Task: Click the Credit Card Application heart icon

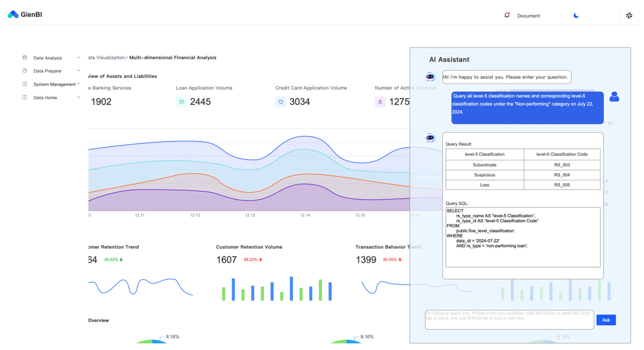Action: point(281,102)
